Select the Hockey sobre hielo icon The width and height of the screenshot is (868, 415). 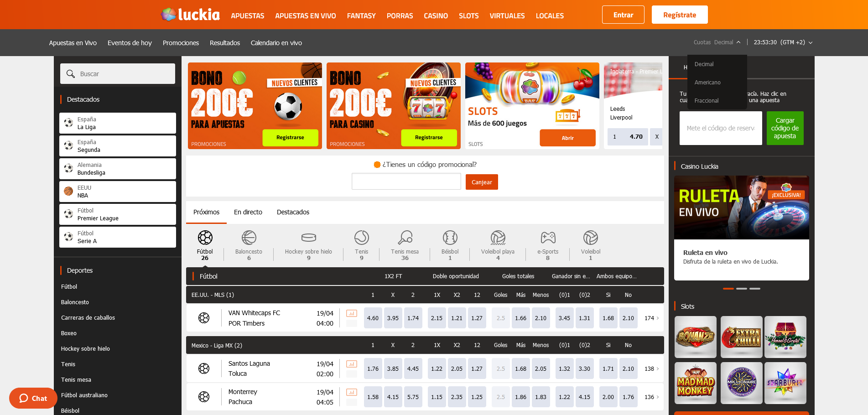(308, 238)
